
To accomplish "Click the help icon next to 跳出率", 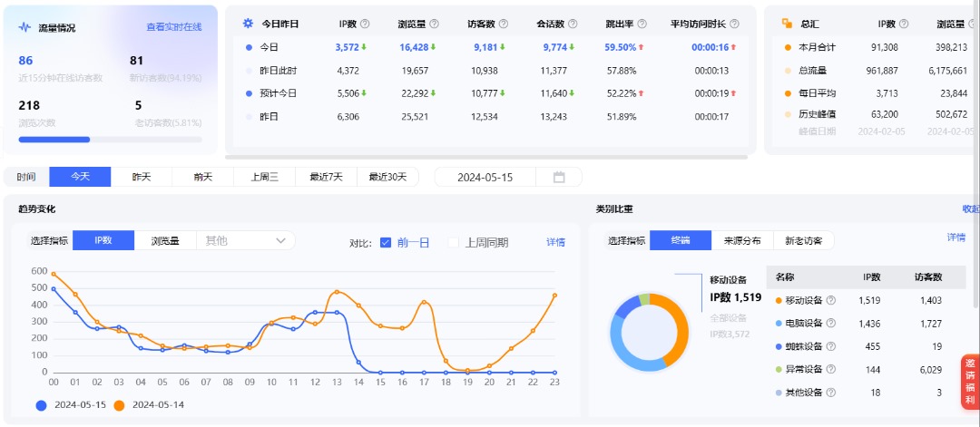I will (633, 24).
